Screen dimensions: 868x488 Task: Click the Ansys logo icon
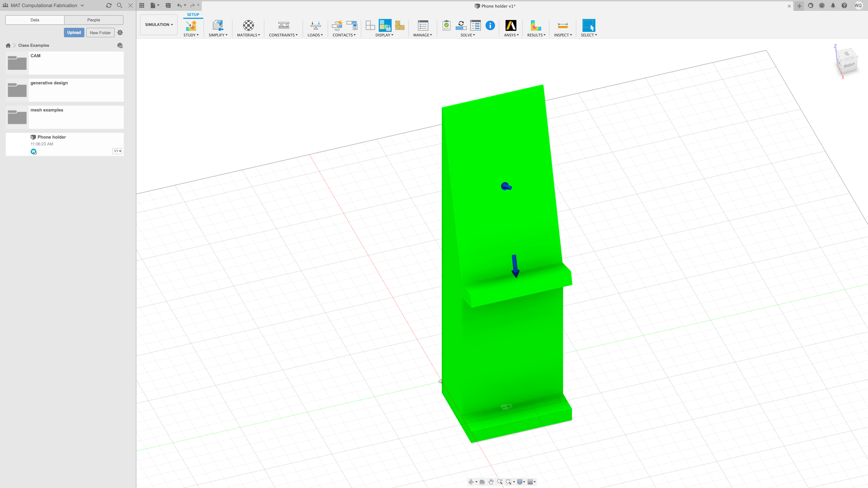tap(511, 26)
